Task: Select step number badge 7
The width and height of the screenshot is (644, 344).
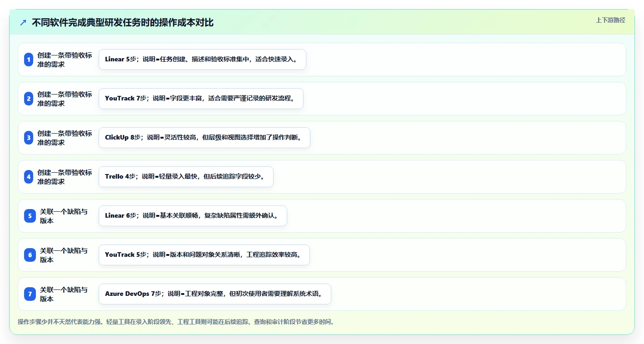Action: click(x=30, y=294)
